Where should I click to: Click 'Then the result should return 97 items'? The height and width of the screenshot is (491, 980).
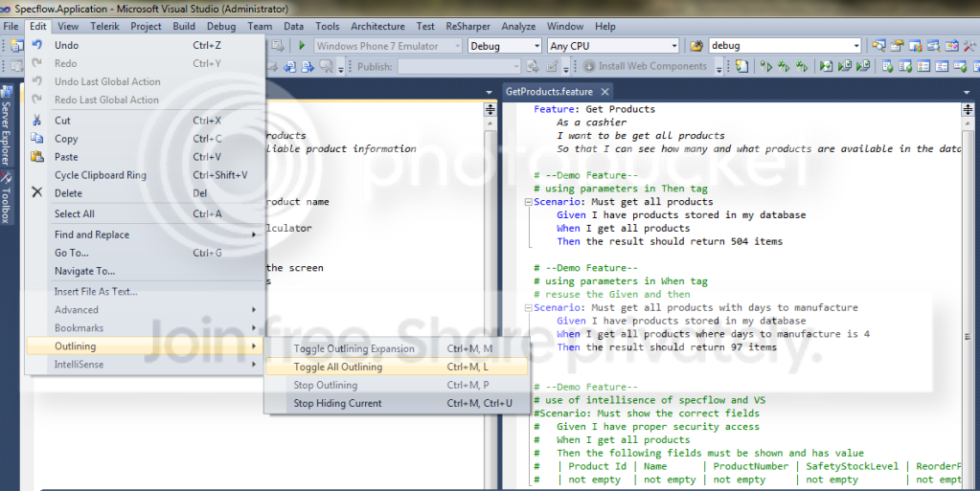click(x=667, y=346)
